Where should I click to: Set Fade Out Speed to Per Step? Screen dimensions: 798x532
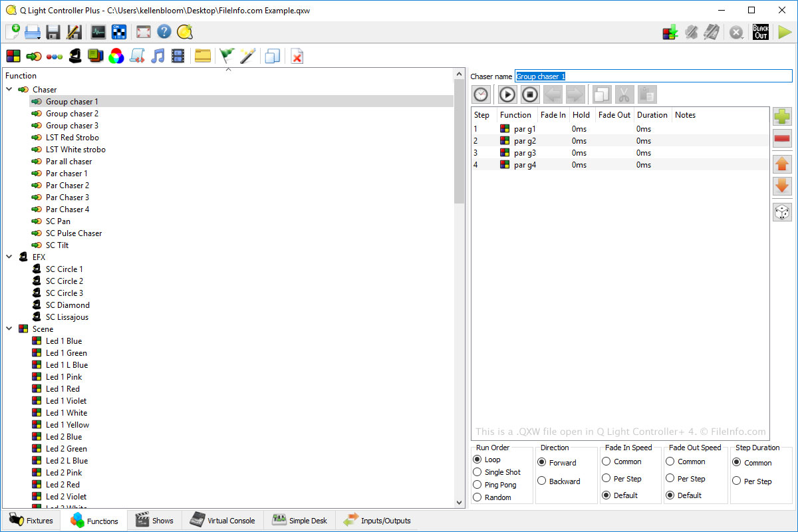pos(685,478)
